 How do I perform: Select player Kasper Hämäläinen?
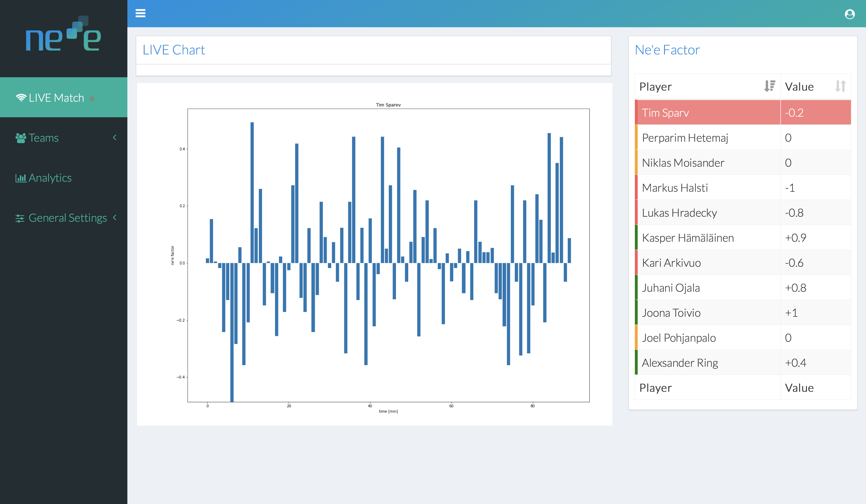[688, 238]
